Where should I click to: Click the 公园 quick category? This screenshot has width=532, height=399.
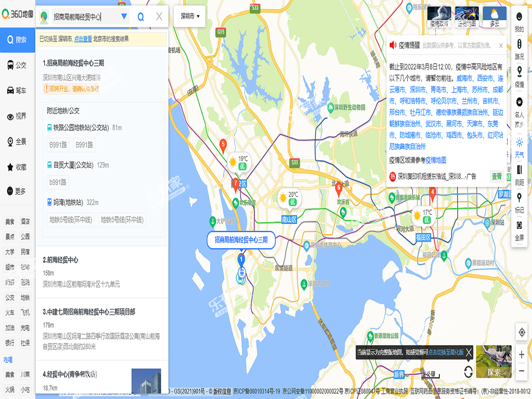(x=25, y=237)
